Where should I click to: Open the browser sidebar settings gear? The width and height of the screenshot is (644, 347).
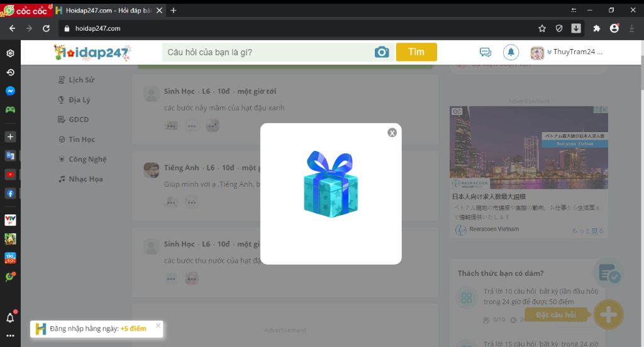click(x=10, y=53)
